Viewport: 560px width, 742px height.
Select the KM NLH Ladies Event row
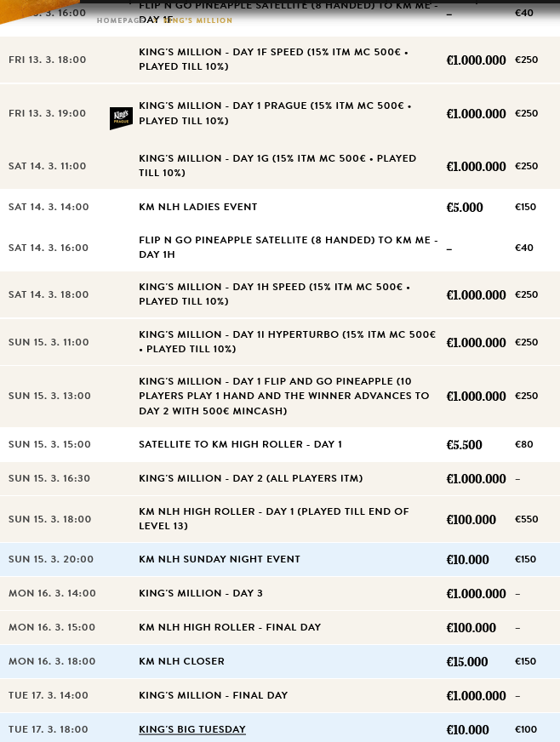click(197, 207)
